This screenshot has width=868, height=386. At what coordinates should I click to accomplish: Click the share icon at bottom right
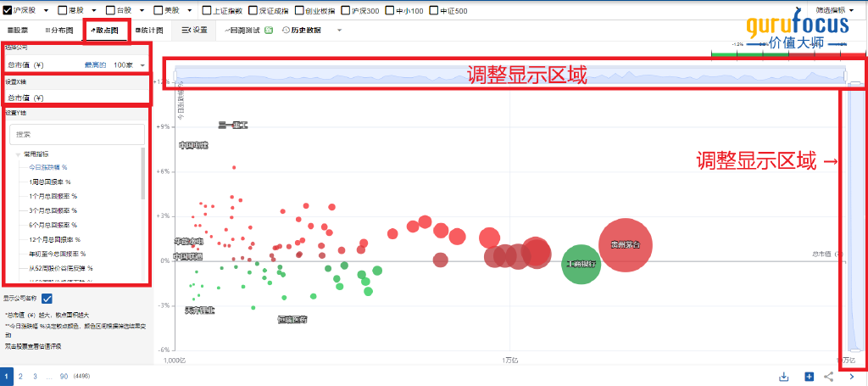pyautogui.click(x=829, y=377)
